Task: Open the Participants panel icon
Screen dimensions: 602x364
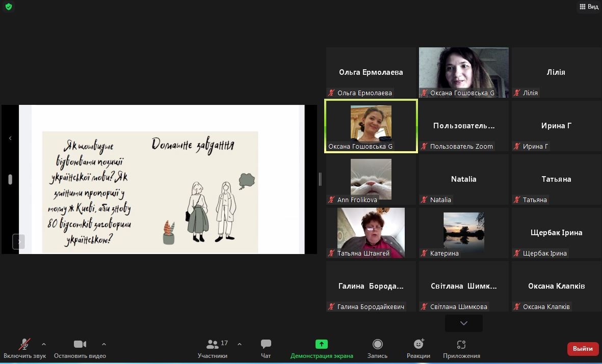Action: pyautogui.click(x=213, y=345)
